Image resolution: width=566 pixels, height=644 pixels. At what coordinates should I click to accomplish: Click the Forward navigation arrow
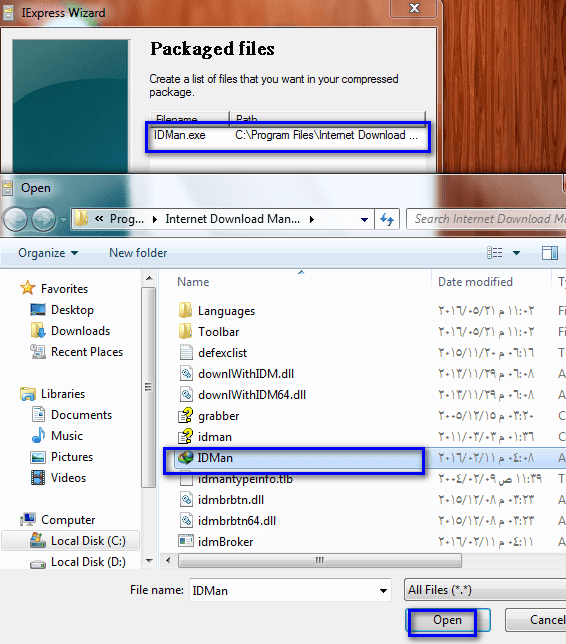coord(44,219)
